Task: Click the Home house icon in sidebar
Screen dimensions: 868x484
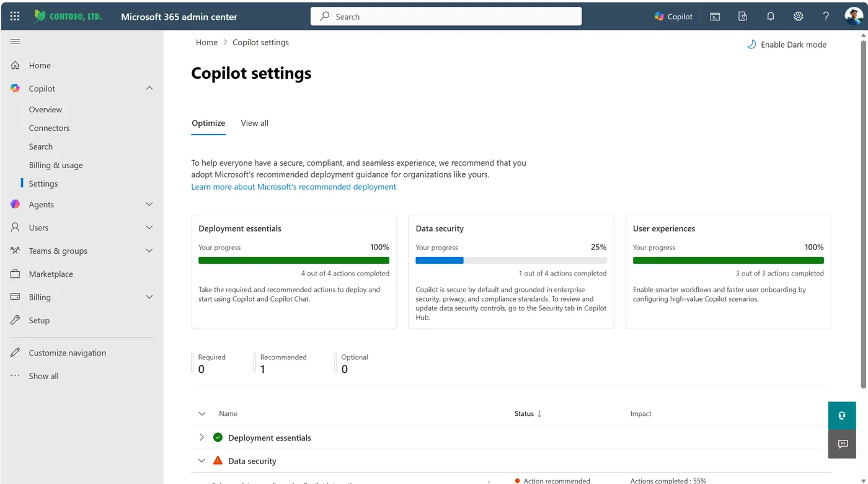Action: [x=15, y=65]
